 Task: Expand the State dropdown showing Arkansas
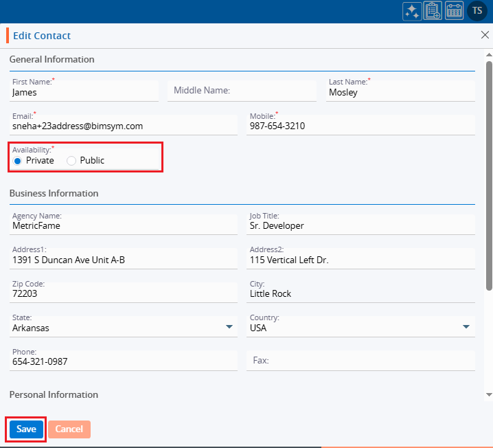229,327
